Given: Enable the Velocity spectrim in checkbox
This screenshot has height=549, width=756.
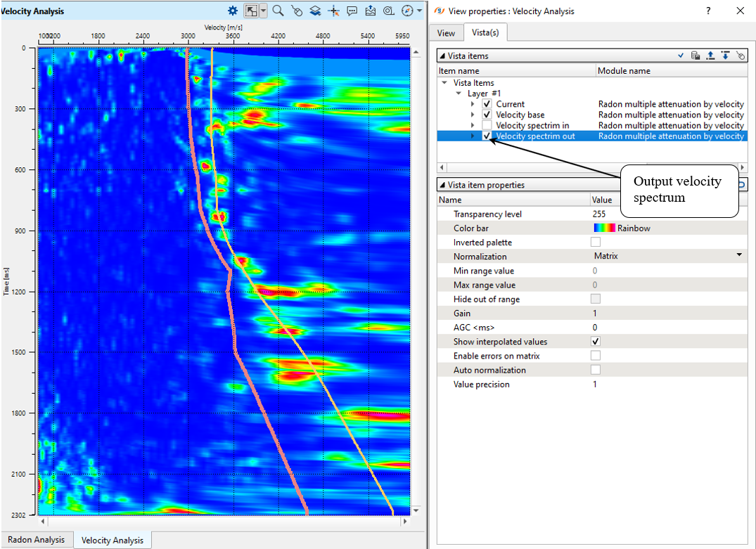Looking at the screenshot, I should click(x=487, y=125).
